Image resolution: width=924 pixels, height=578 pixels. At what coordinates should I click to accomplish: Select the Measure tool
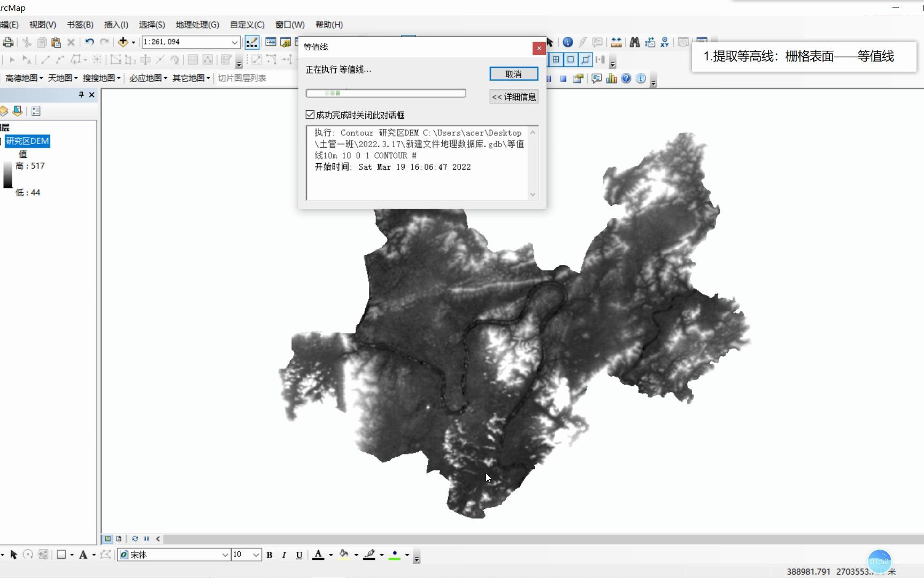616,42
